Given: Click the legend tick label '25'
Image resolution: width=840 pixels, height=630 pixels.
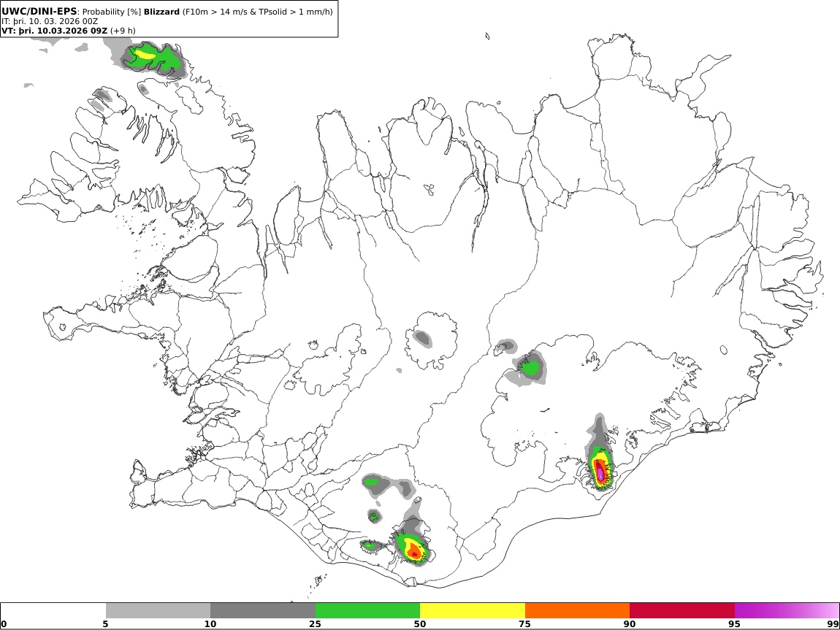Looking at the screenshot, I should coord(315,624).
